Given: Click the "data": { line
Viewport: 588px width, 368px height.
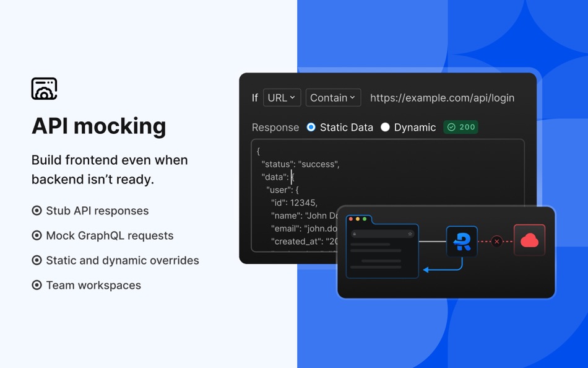Looking at the screenshot, I should click(x=278, y=177).
